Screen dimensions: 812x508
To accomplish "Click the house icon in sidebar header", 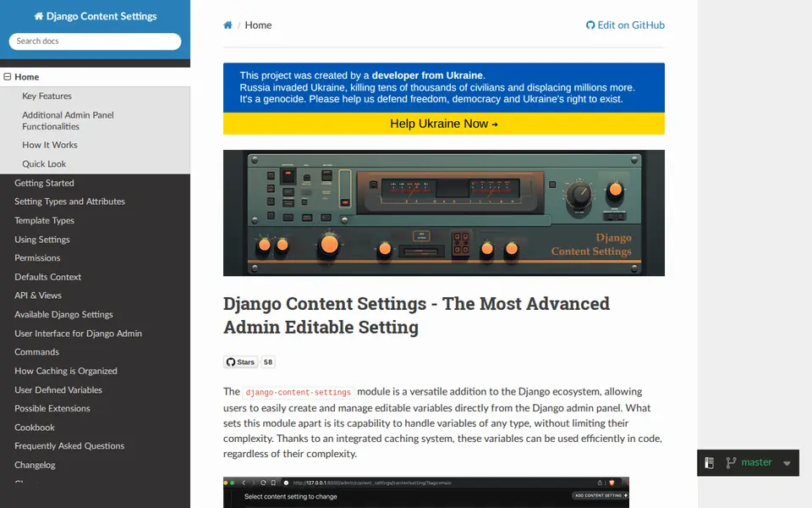I will pos(39,16).
